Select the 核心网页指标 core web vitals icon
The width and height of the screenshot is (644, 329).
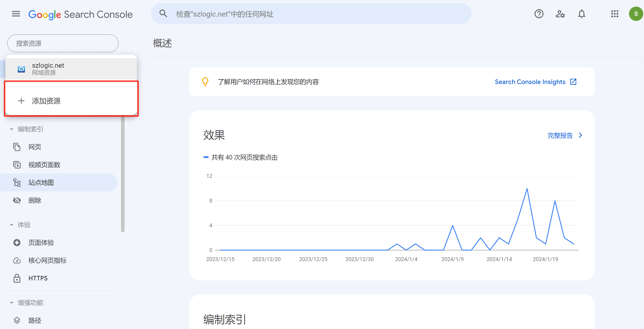(x=17, y=260)
